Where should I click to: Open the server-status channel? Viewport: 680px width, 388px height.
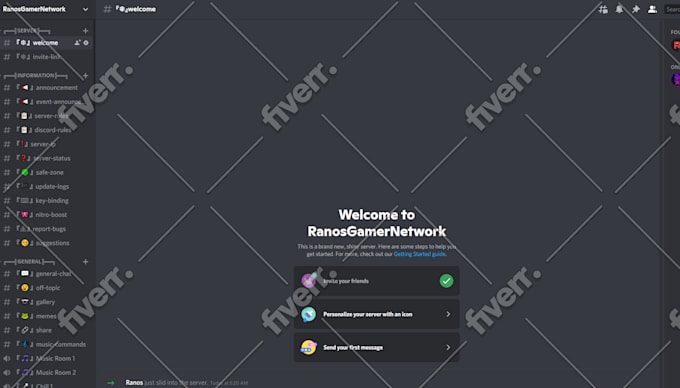pos(47,158)
